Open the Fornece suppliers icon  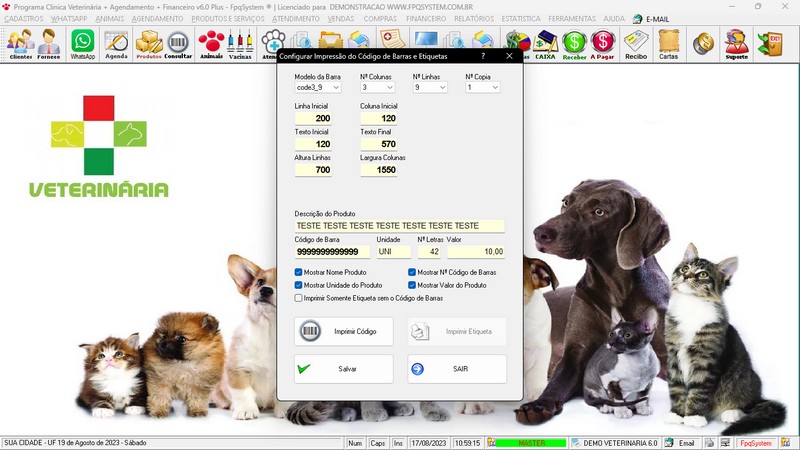pos(49,44)
